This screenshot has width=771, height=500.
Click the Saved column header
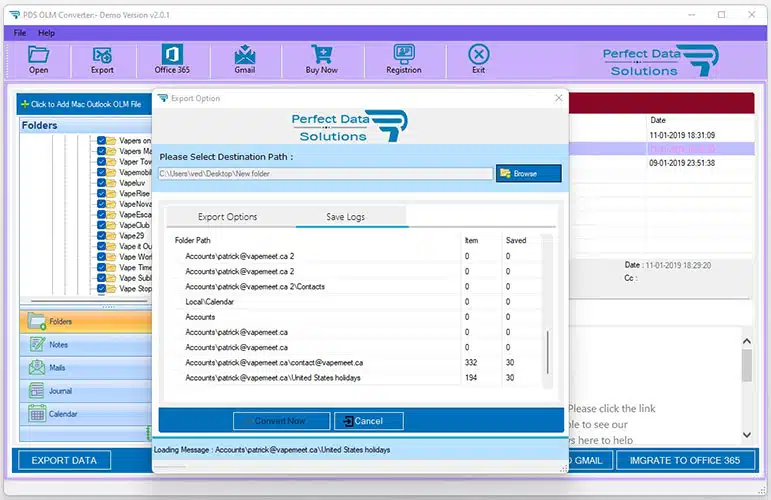516,240
